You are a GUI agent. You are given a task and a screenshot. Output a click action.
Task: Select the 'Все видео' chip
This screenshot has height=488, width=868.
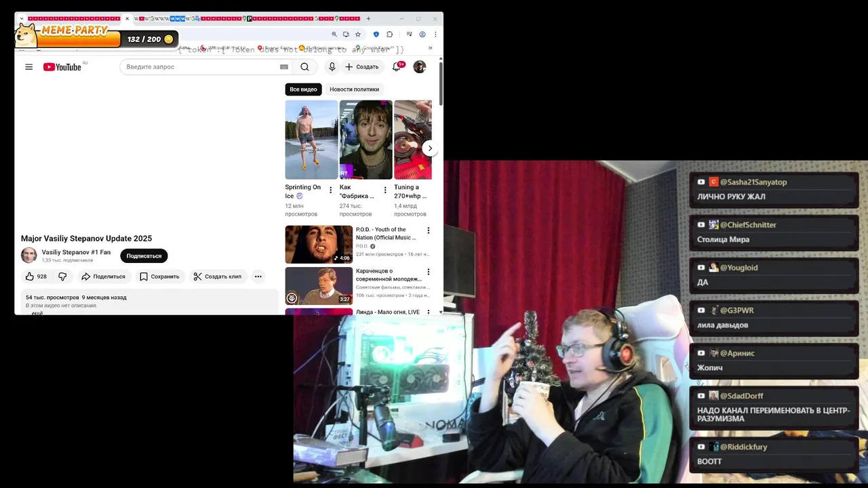[303, 89]
